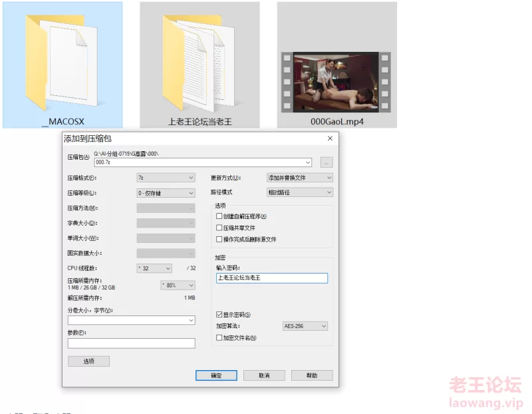The height and width of the screenshot is (414, 532).
Task: Open the CPU 线程数 dropdown showing 32
Action: click(x=154, y=268)
